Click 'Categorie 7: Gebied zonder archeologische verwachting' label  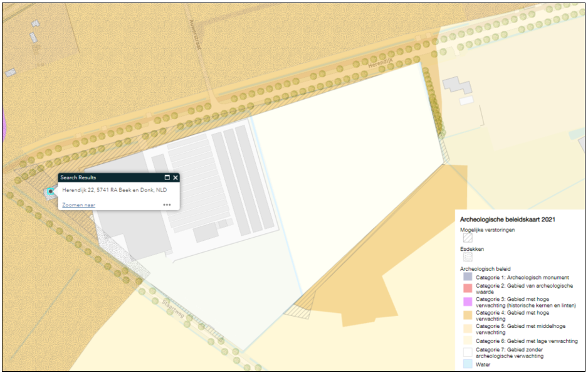(x=510, y=352)
